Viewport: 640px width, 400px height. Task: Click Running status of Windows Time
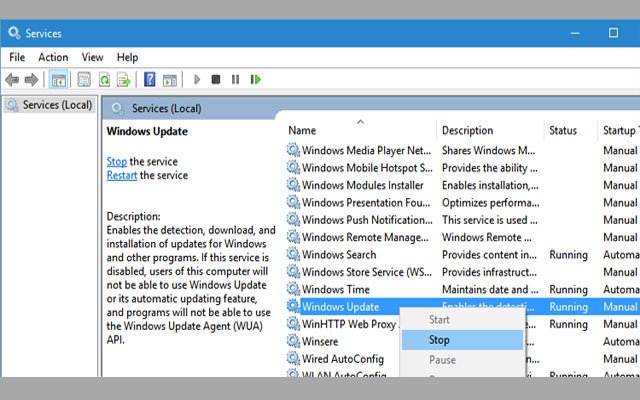pyautogui.click(x=568, y=289)
